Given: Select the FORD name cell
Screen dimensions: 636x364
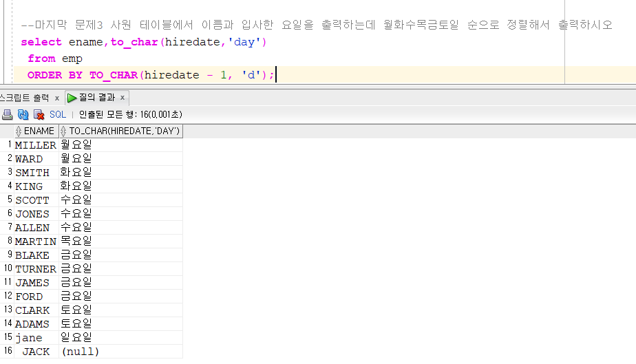Looking at the screenshot, I should tap(36, 297).
